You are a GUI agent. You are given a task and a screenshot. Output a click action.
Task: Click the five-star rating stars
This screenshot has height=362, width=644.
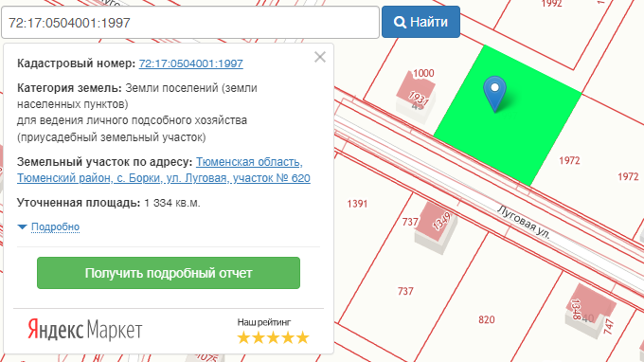pyautogui.click(x=273, y=337)
